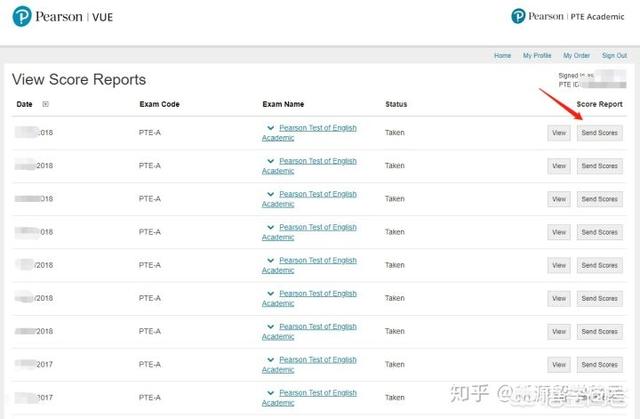Click PTE-A code in the first exam row

tap(150, 133)
